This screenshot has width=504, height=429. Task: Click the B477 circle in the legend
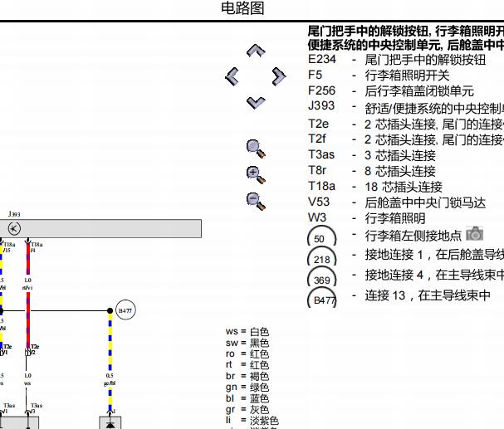(322, 297)
